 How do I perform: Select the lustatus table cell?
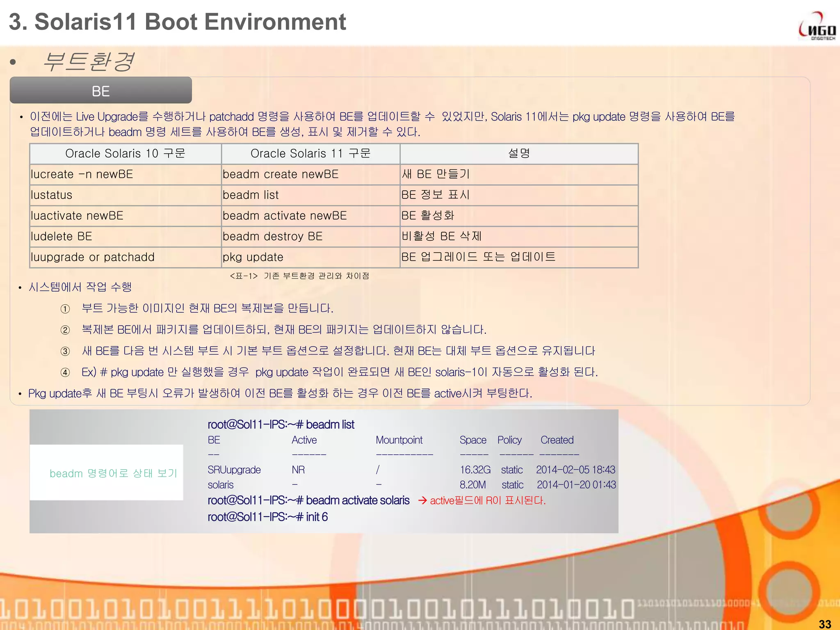click(x=126, y=195)
